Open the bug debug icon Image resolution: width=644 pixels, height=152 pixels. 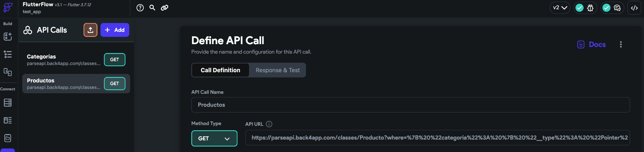pos(590,8)
